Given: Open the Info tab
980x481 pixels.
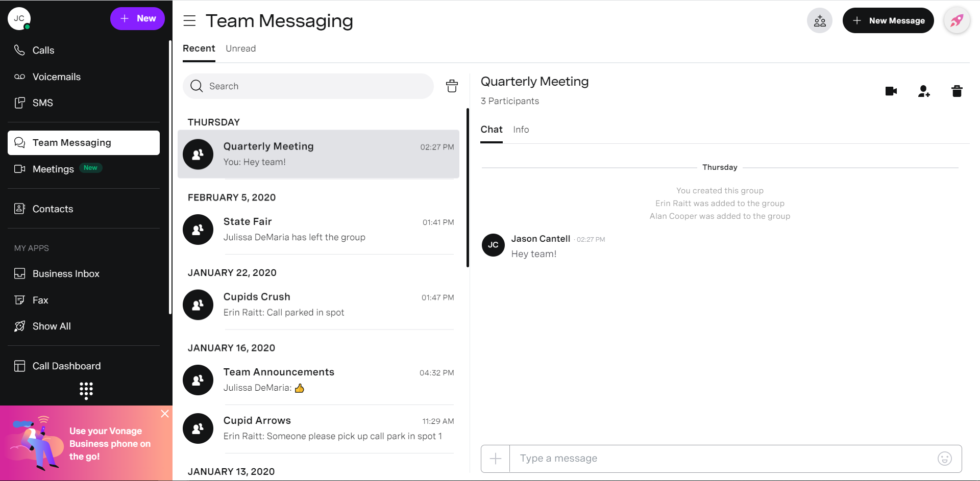Looking at the screenshot, I should tap(521, 130).
